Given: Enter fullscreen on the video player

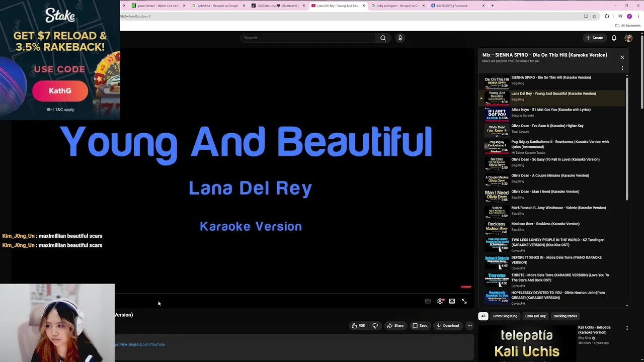Looking at the screenshot, I should (x=464, y=301).
